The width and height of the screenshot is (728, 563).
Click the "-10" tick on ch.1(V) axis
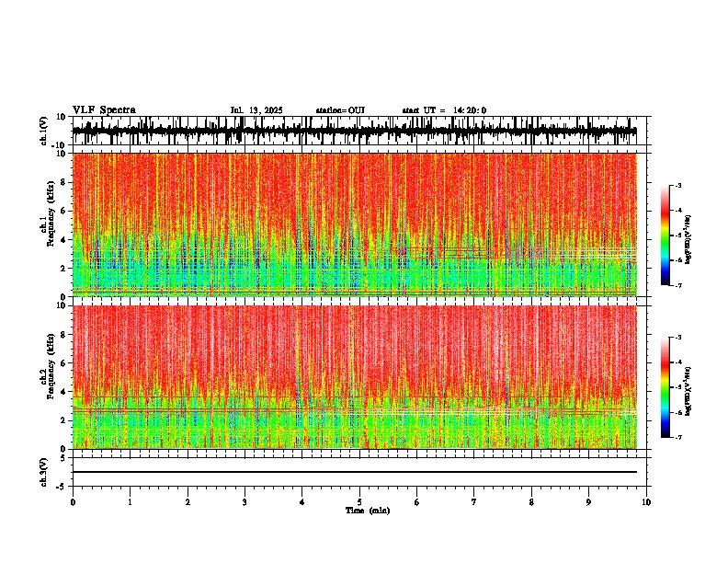click(x=60, y=145)
